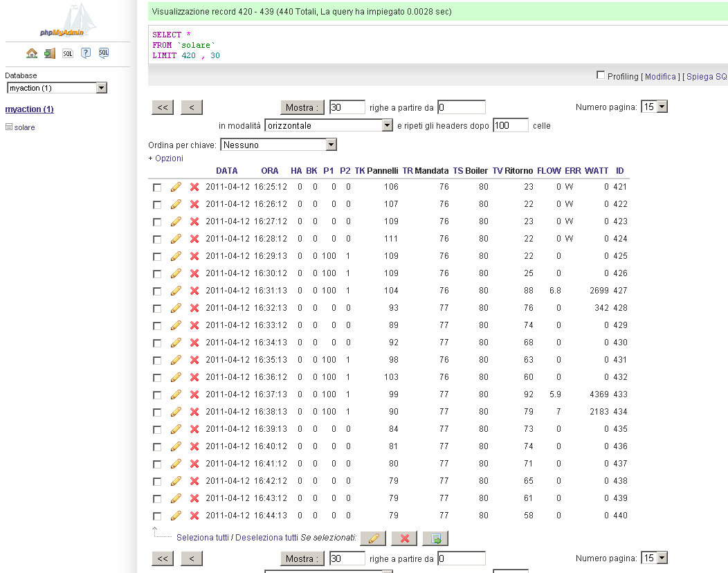The width and height of the screenshot is (728, 573).
Task: Select the checkbox for row ID 440
Action: coord(157,516)
